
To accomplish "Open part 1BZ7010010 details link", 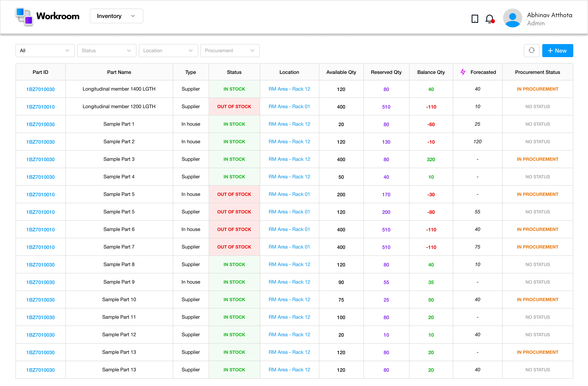I will (x=40, y=107).
